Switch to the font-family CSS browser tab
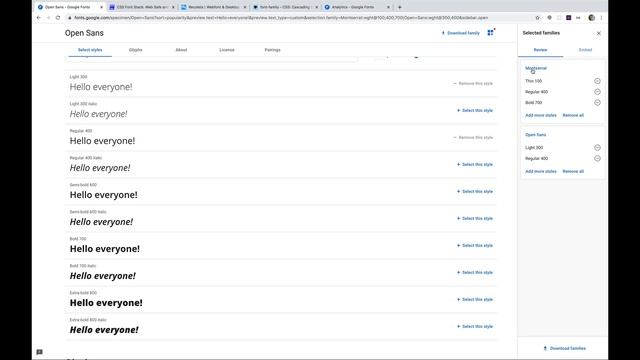This screenshot has width=640, height=360. pos(285,7)
